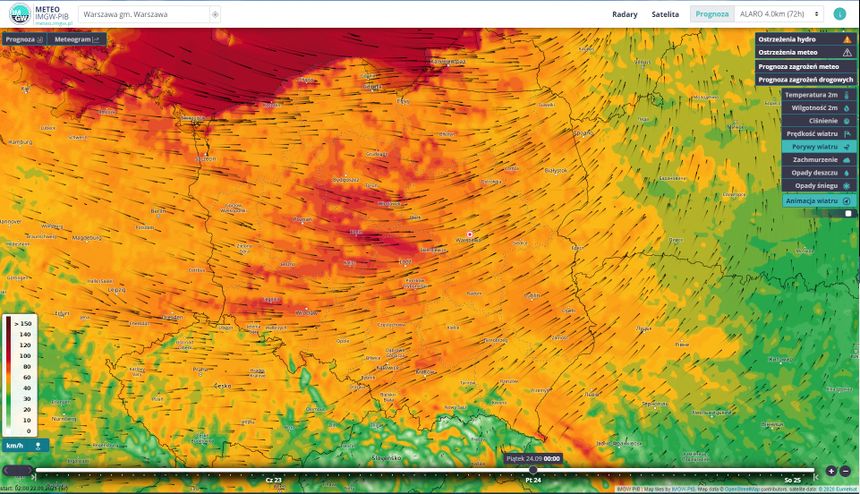Open the teal info icon in the header
This screenshot has height=494, width=860.
840,14
